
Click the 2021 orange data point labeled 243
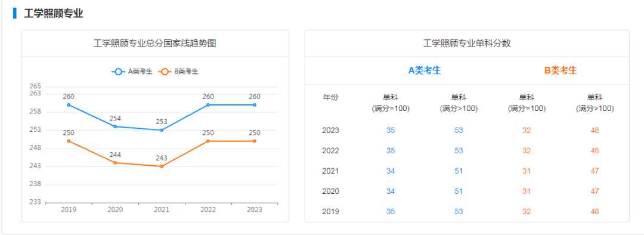[162, 166]
